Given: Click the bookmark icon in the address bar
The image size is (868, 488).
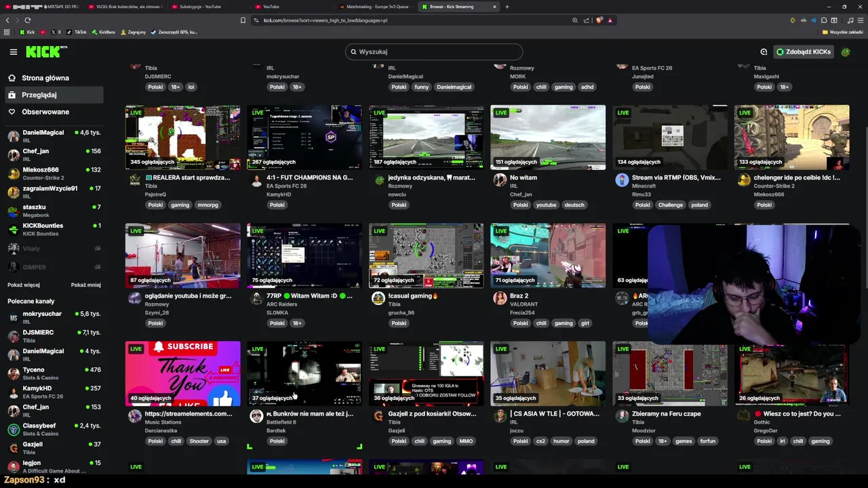Looking at the screenshot, I should pos(243,20).
